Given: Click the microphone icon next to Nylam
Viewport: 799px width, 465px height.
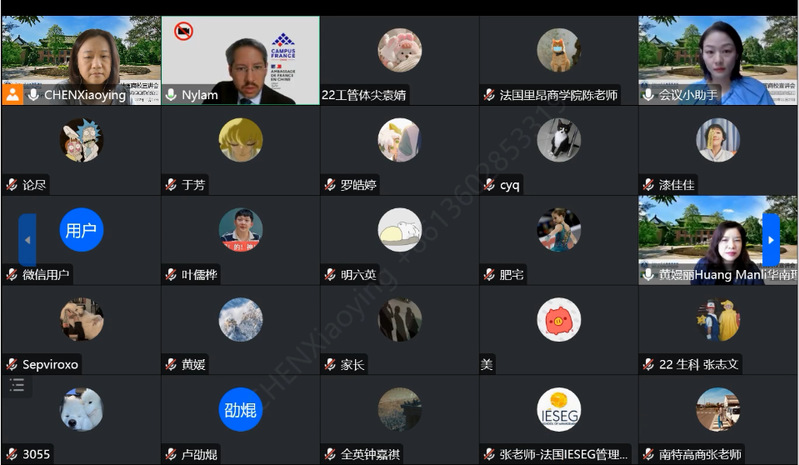Looking at the screenshot, I should 172,95.
